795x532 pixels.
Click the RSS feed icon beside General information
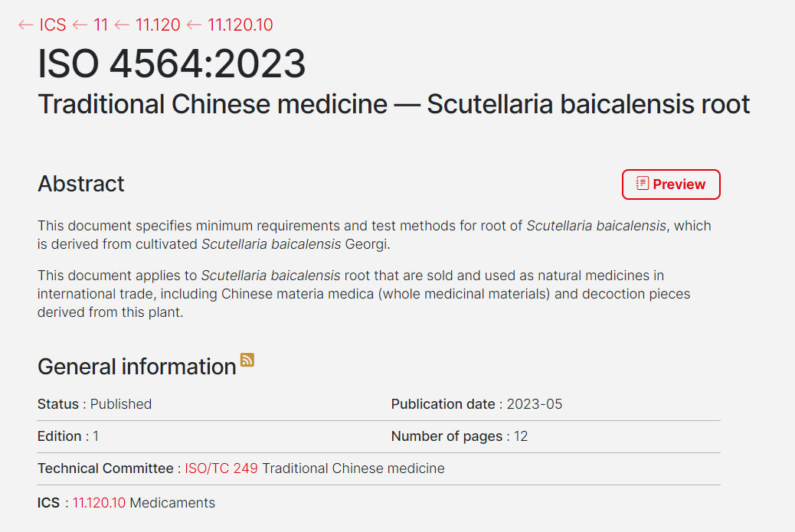click(247, 360)
